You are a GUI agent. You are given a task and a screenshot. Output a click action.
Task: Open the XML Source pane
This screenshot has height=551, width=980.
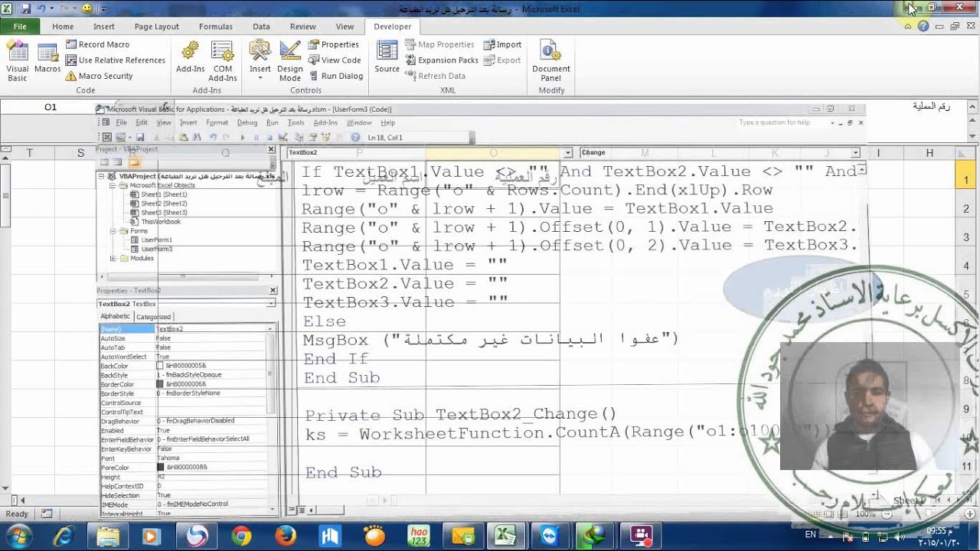point(387,58)
